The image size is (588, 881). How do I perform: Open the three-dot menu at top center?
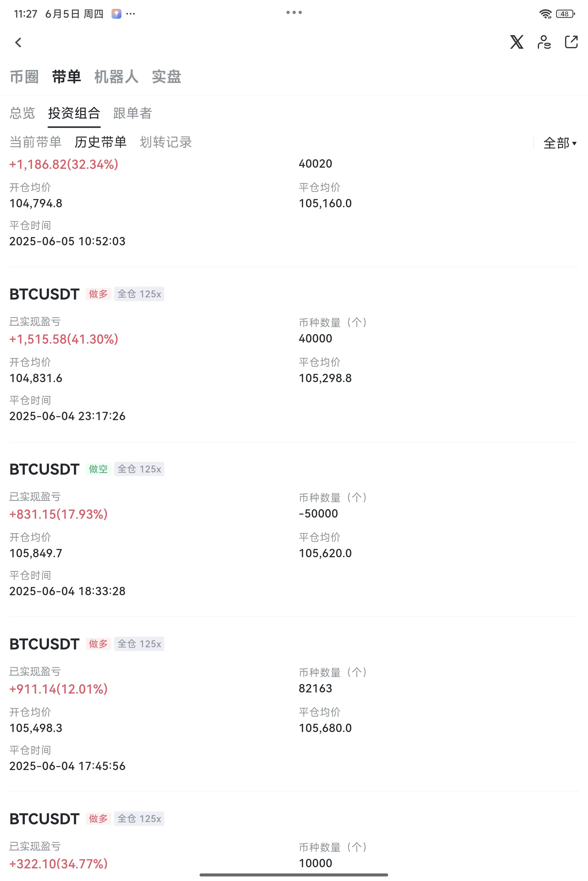point(294,12)
